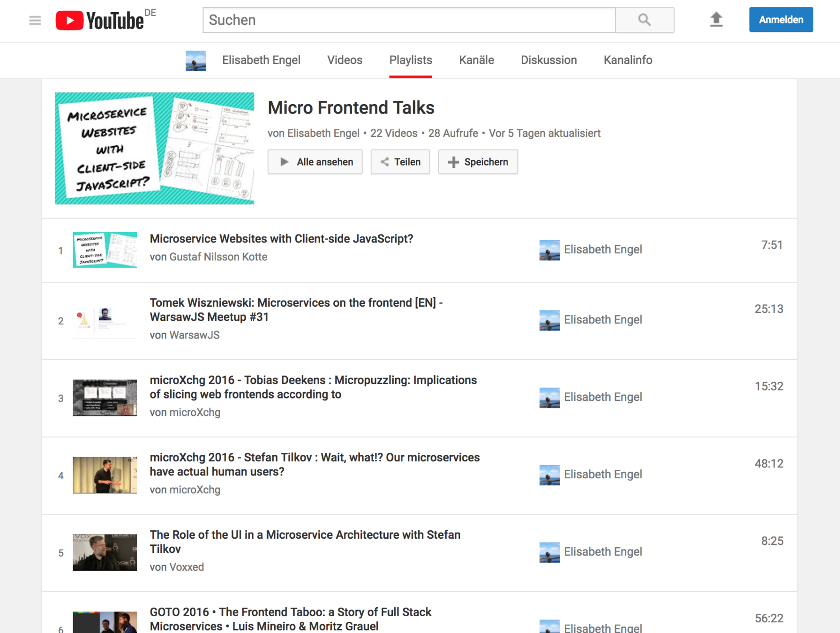Click the 25:13 duration text
Image resolution: width=840 pixels, height=633 pixels.
coord(769,309)
